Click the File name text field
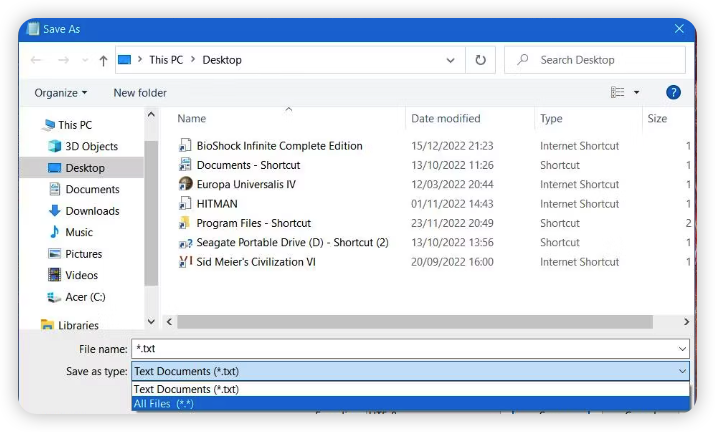715x432 pixels. coord(404,349)
